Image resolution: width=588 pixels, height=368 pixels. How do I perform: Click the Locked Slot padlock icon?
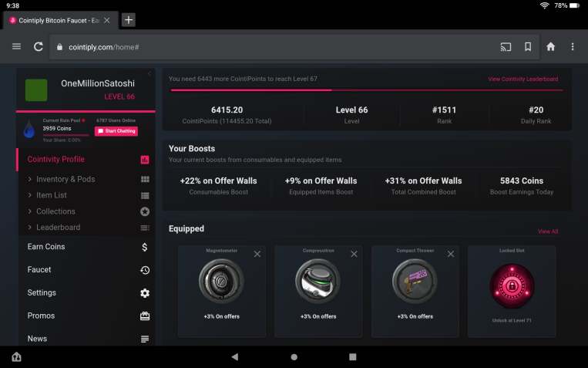click(512, 286)
